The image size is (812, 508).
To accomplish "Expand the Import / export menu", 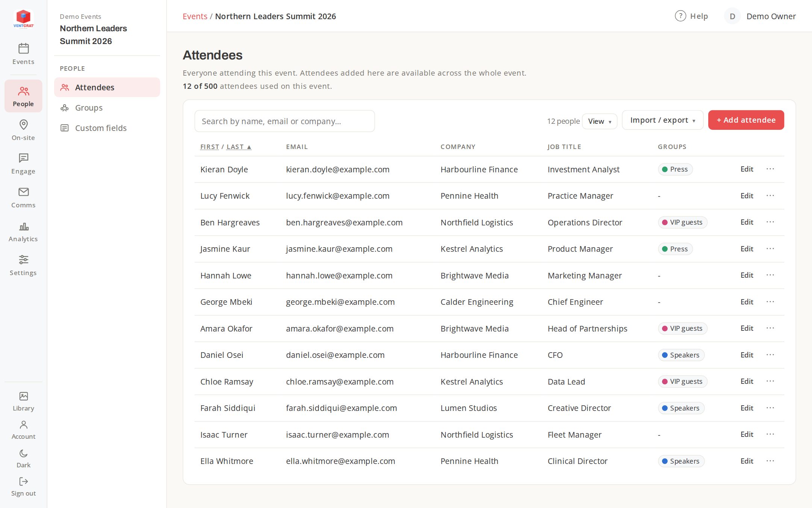I will (662, 120).
